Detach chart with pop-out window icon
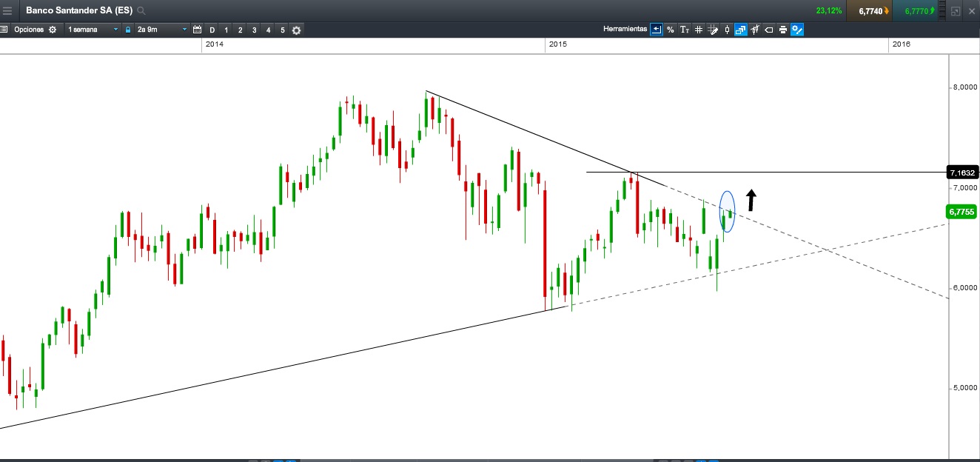The image size is (980, 462). click(x=956, y=11)
